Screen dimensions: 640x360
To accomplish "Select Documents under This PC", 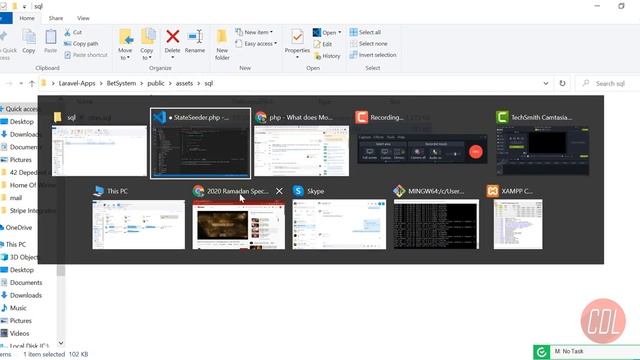I will (26, 282).
